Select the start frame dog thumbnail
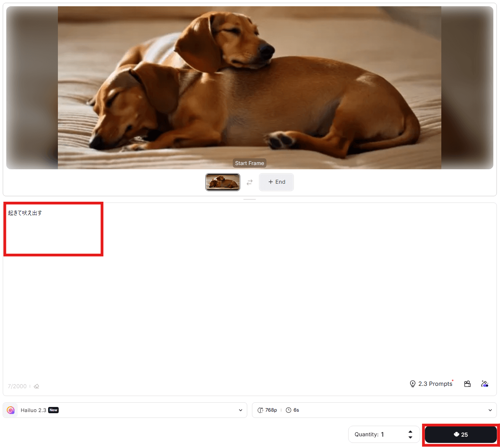Viewport: 500px width, 448px height. click(223, 182)
